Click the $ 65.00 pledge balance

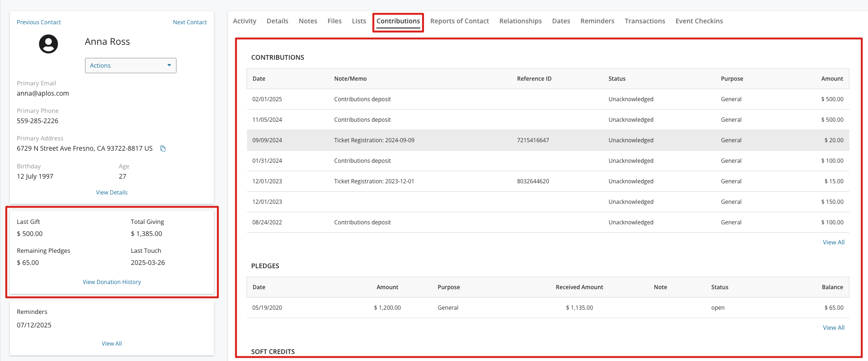coord(834,308)
